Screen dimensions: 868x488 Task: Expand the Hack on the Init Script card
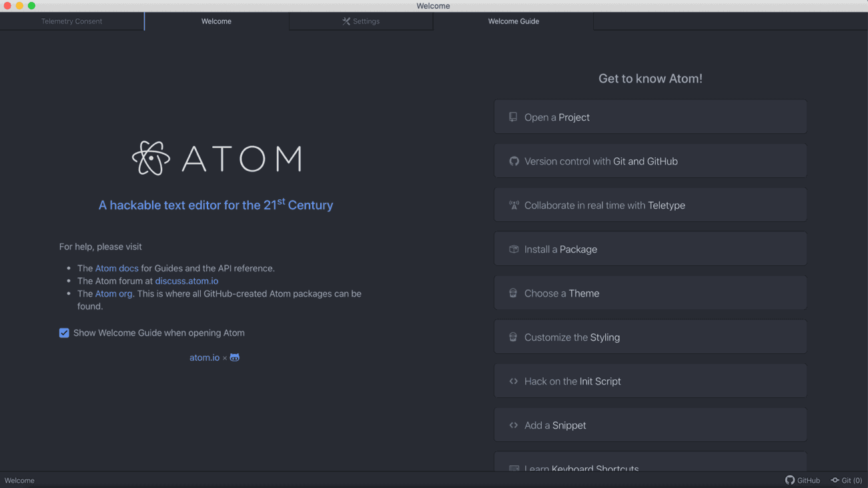(x=650, y=381)
